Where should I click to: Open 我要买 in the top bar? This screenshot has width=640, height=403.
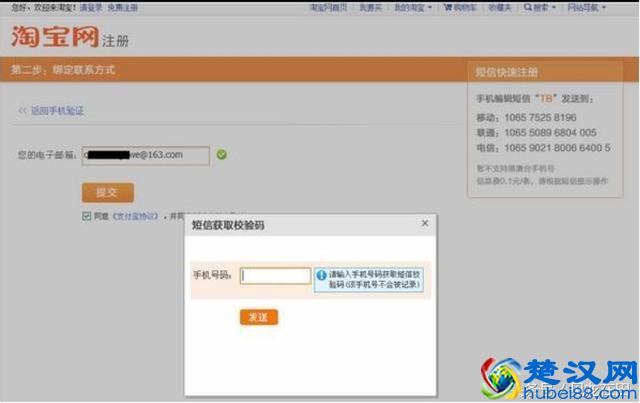[371, 7]
